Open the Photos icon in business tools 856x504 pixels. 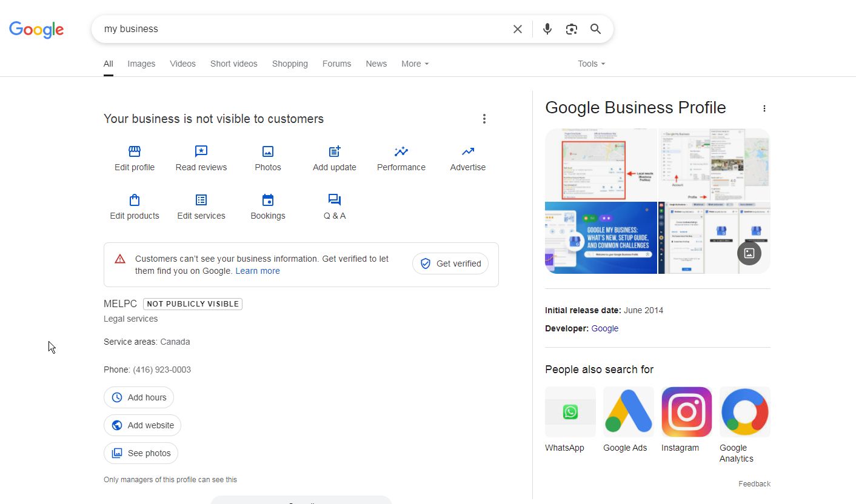pos(268,151)
